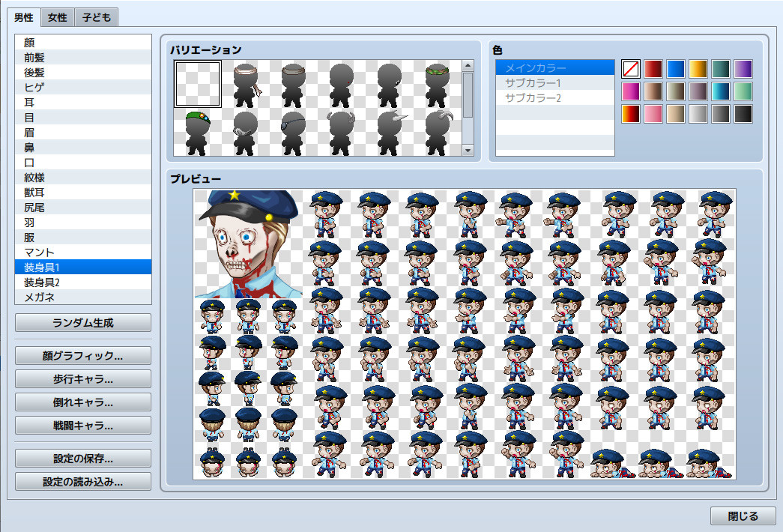Viewport: 783px width, 532px height.
Task: Pick the no-color crossed-out swatch
Action: coord(630,68)
